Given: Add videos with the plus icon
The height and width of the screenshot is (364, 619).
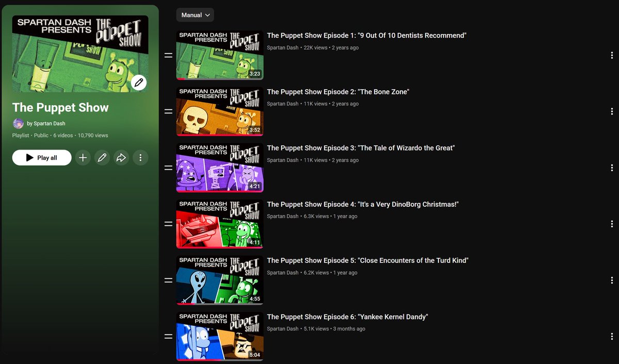Looking at the screenshot, I should point(83,158).
